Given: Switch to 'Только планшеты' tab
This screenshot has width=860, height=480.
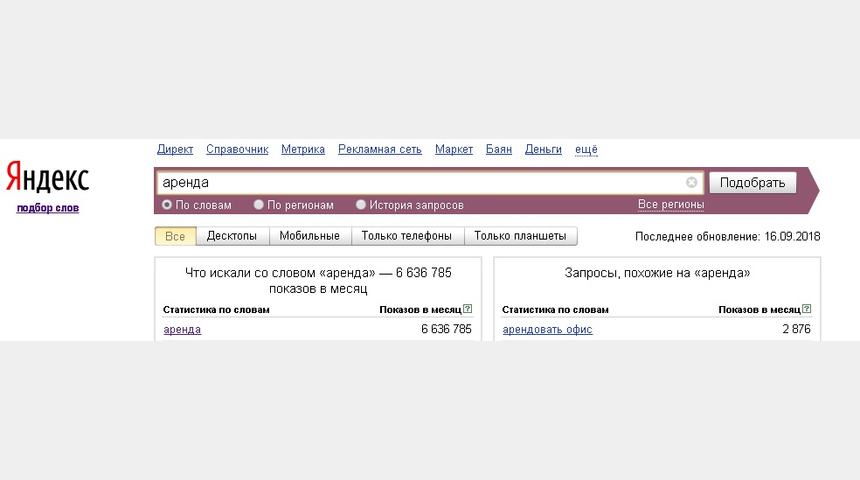Looking at the screenshot, I should (x=520, y=236).
